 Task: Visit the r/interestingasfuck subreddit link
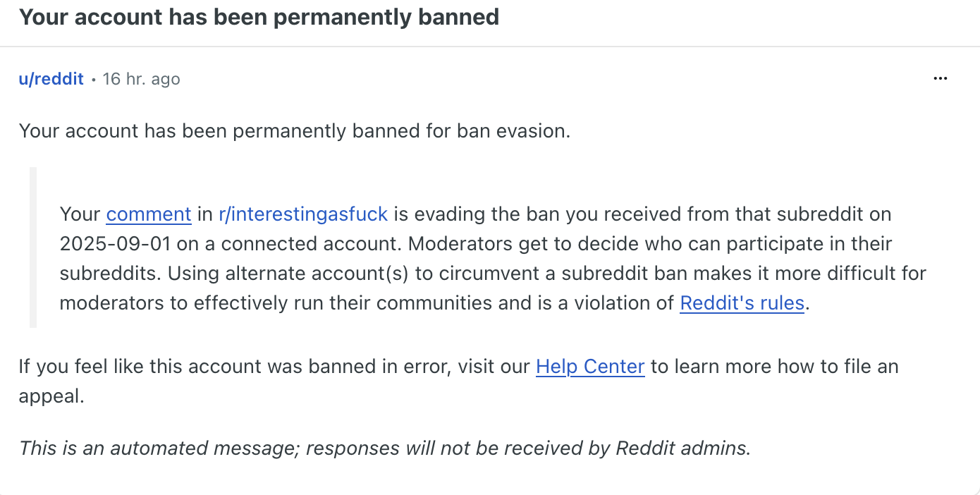[x=303, y=214]
